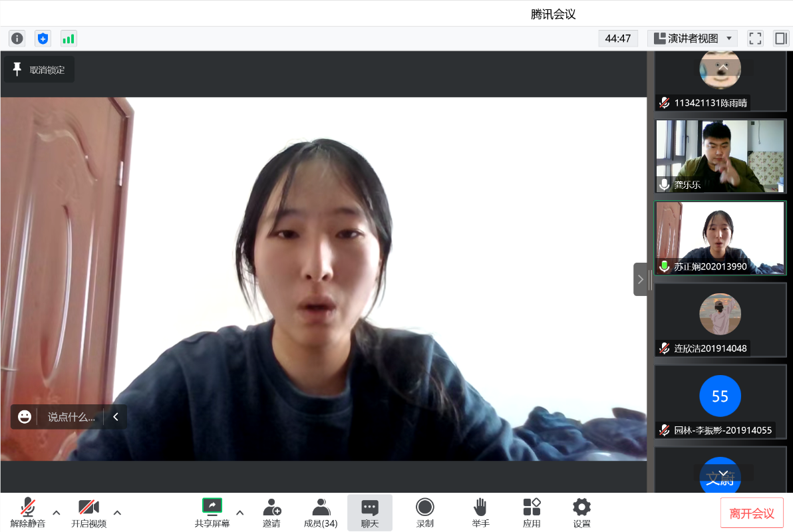Screen dimensions: 793x532
Task: Click the Share Screen (共享屏幕) button
Action: coord(212,512)
